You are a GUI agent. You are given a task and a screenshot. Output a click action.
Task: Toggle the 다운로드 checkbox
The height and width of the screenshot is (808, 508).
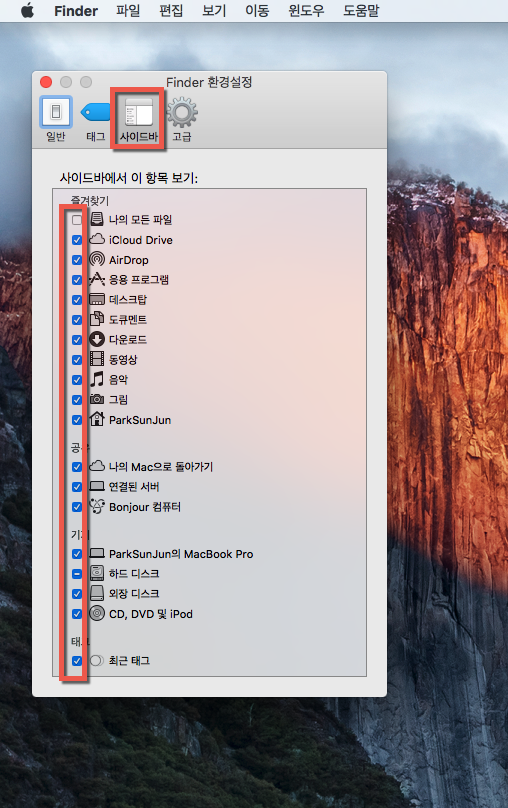point(77,340)
